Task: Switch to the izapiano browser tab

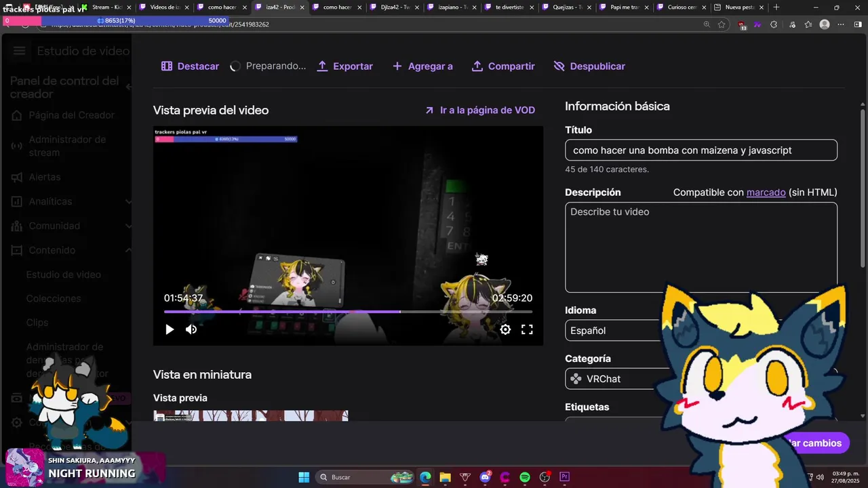Action: [x=452, y=7]
